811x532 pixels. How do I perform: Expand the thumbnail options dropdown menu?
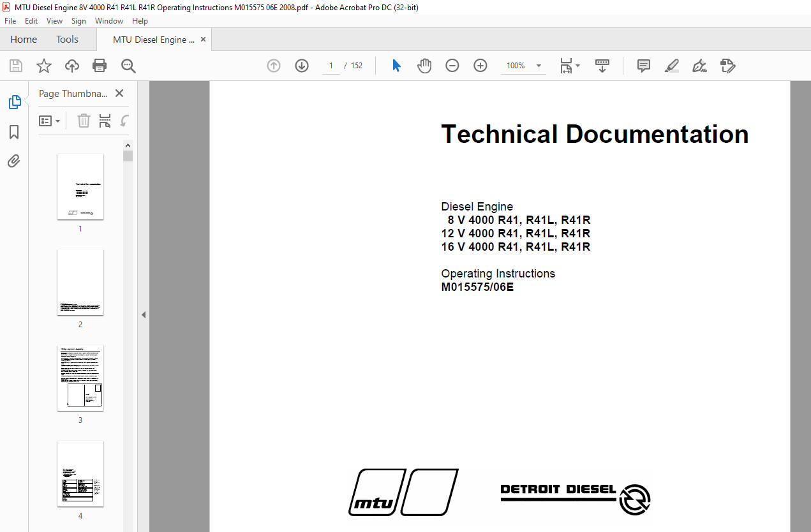[x=50, y=121]
